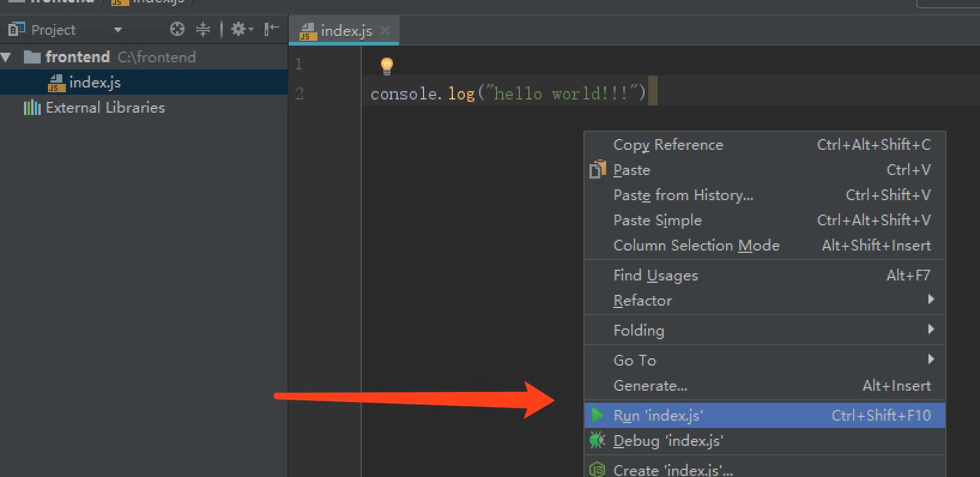Collapse the frontend folder tree node
Screen dimensions: 980x477
7,58
